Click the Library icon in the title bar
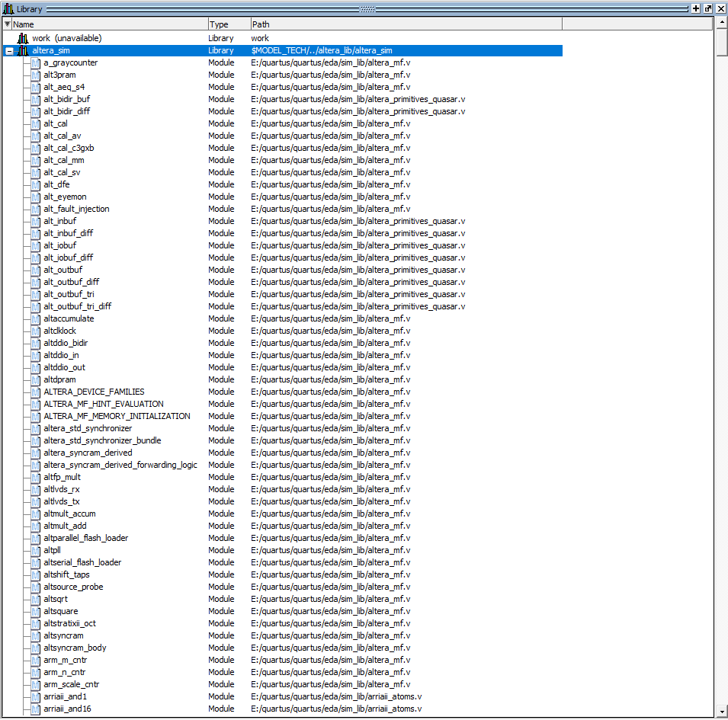This screenshot has height=720, width=728. click(8, 8)
